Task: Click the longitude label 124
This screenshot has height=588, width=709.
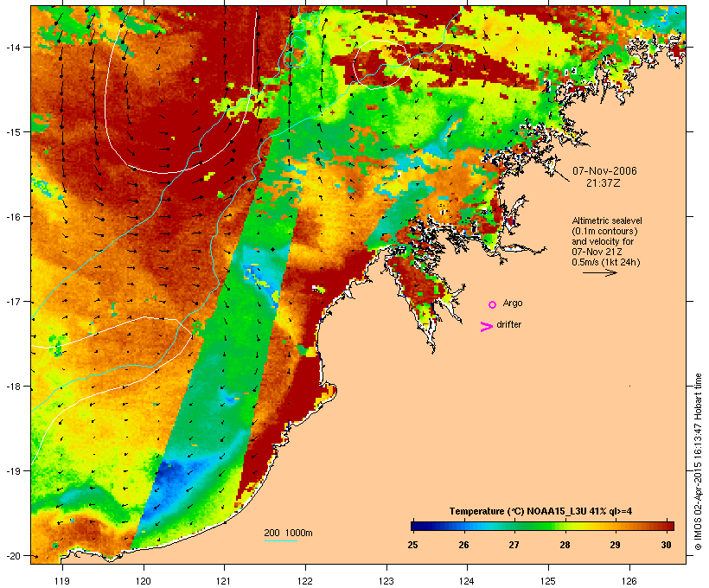Action: [x=467, y=581]
